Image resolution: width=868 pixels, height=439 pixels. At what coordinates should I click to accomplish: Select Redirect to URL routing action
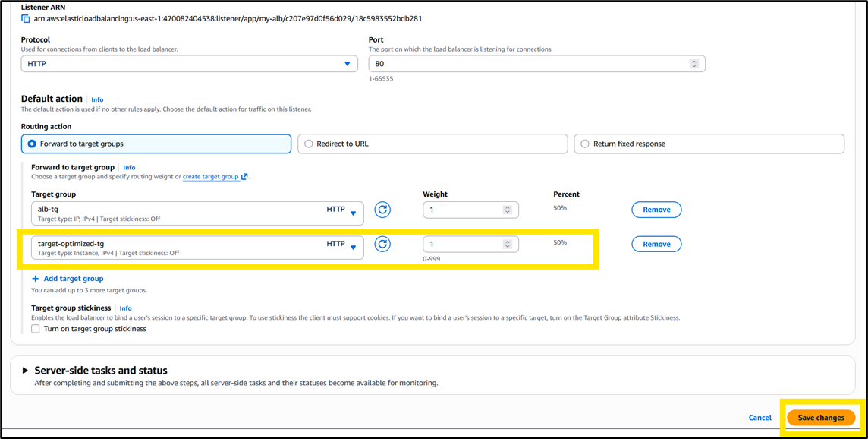point(309,144)
